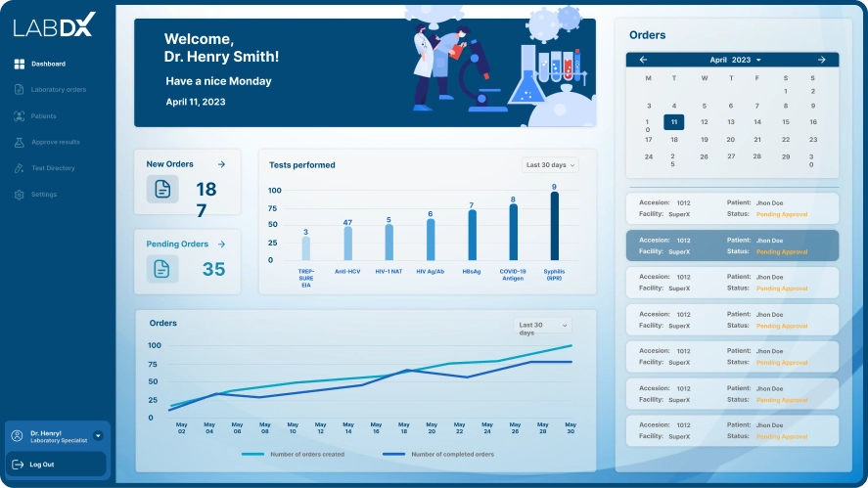868x488 pixels.
Task: Select day 11 in the calendar
Action: (673, 122)
